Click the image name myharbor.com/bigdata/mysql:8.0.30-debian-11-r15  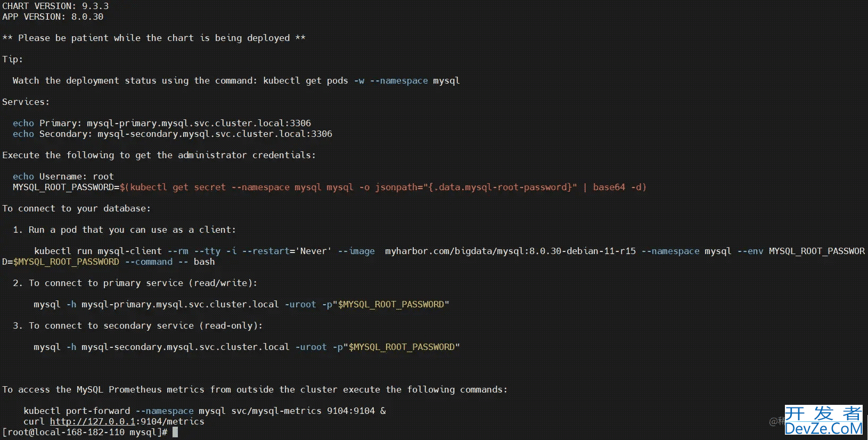[x=511, y=251]
